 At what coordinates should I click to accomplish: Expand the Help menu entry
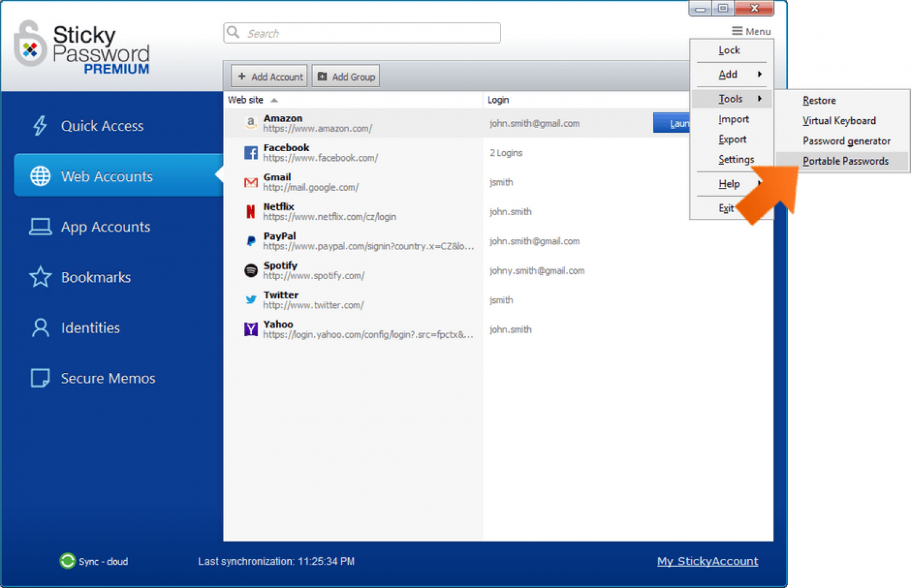729,184
